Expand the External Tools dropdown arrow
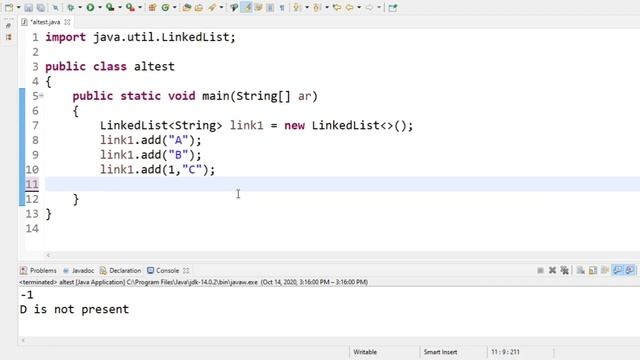The height and width of the screenshot is (360, 640). [140, 7]
